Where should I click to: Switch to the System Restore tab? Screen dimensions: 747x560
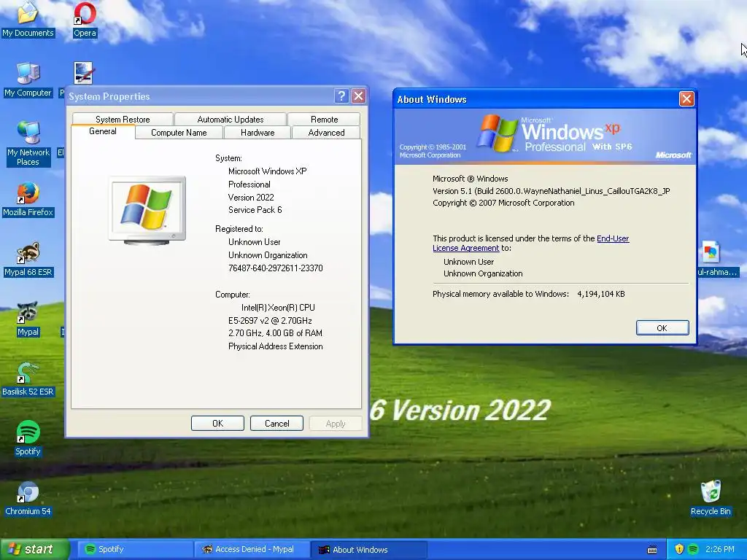pos(123,119)
